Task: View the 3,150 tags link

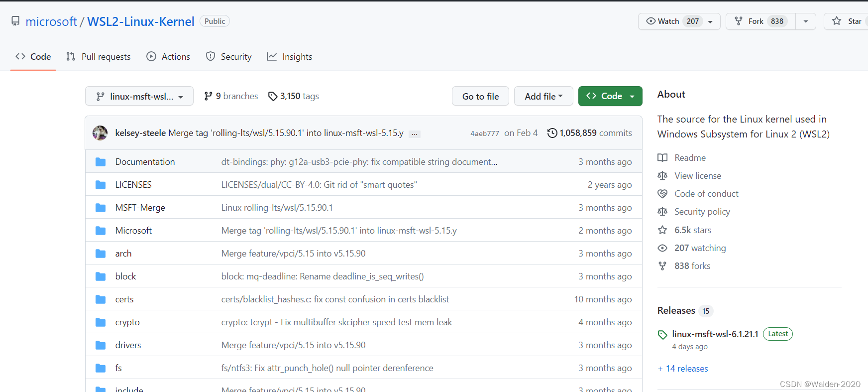Action: pos(294,96)
